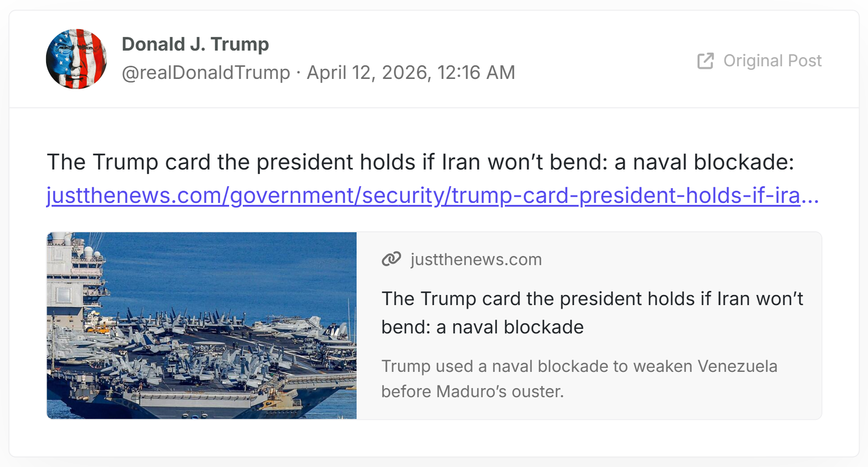Follow the blue justthenews.com article URL
The height and width of the screenshot is (467, 868).
[x=423, y=195]
